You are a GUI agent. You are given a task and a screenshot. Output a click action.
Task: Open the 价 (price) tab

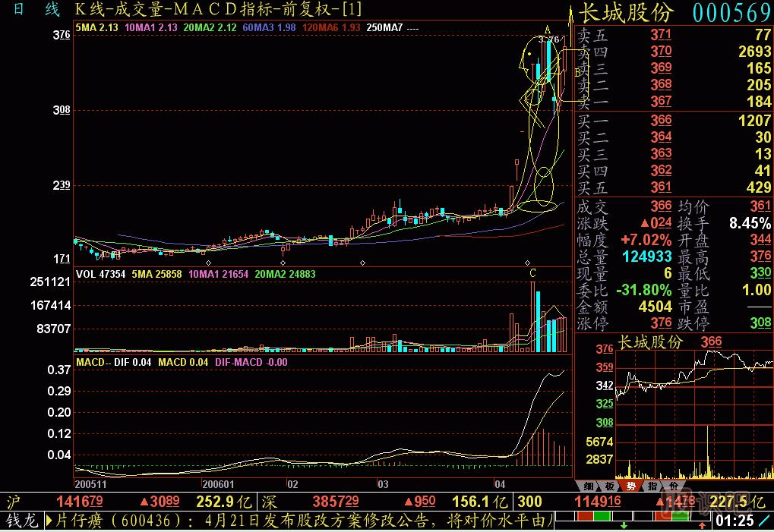pos(673,486)
